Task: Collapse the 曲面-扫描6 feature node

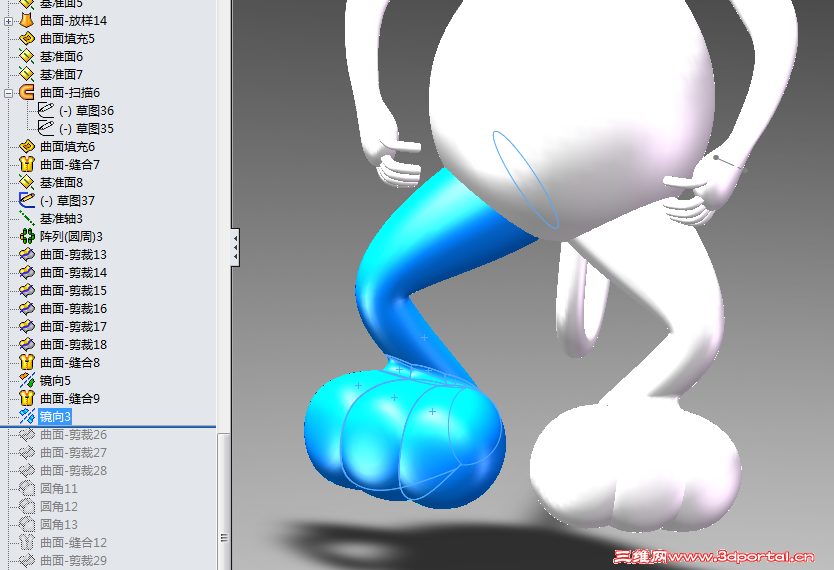Action: pyautogui.click(x=9, y=93)
